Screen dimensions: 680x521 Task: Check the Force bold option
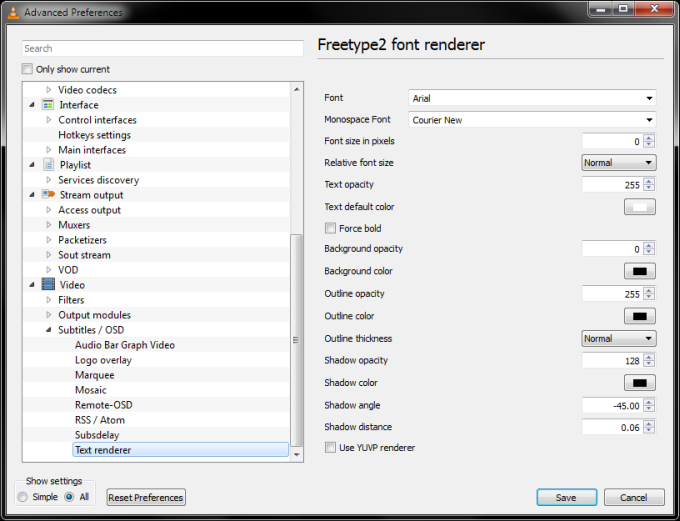330,228
